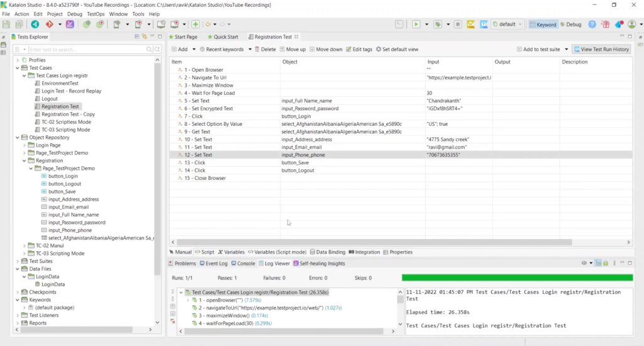Click the Move up button
The height and width of the screenshot is (346, 644).
click(x=293, y=49)
